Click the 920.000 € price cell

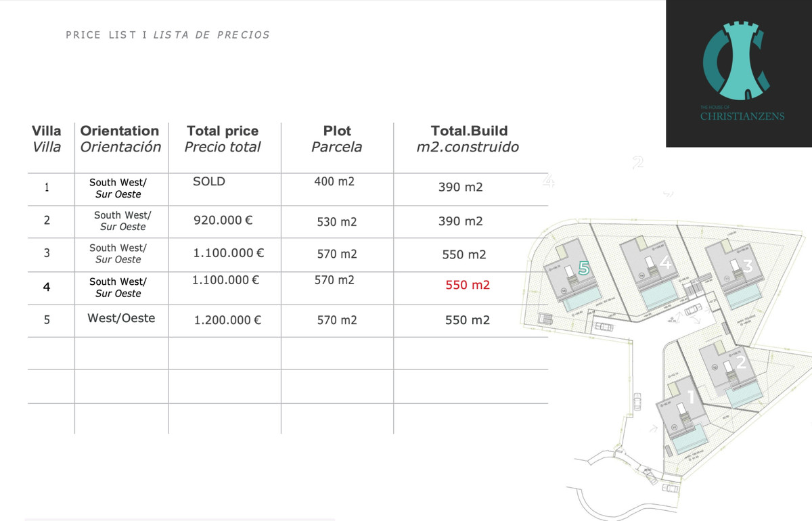point(223,220)
